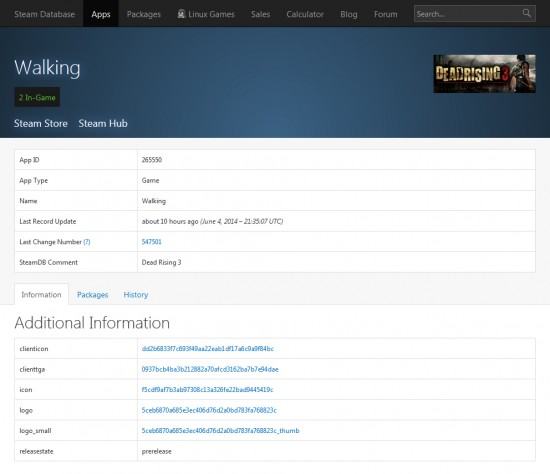Image resolution: width=550 pixels, height=474 pixels.
Task: Open Packages in the top navigation
Action: click(x=143, y=14)
